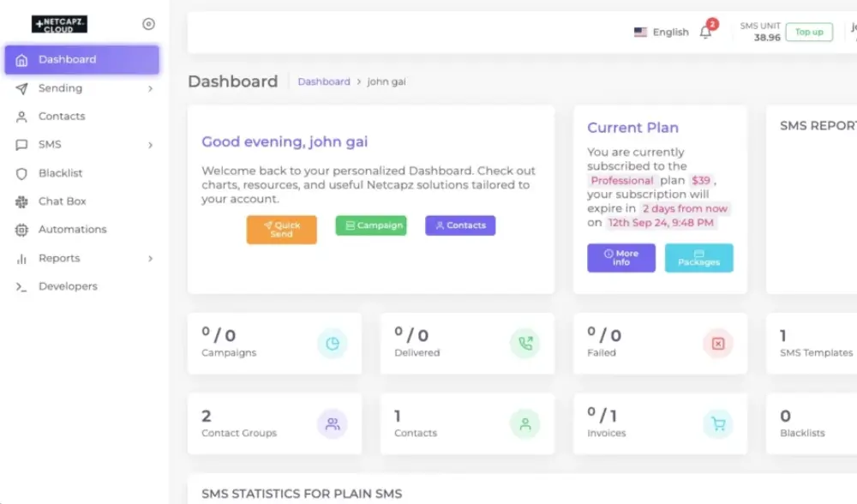Click the blue Packages button
This screenshot has height=504, width=857.
(x=698, y=258)
